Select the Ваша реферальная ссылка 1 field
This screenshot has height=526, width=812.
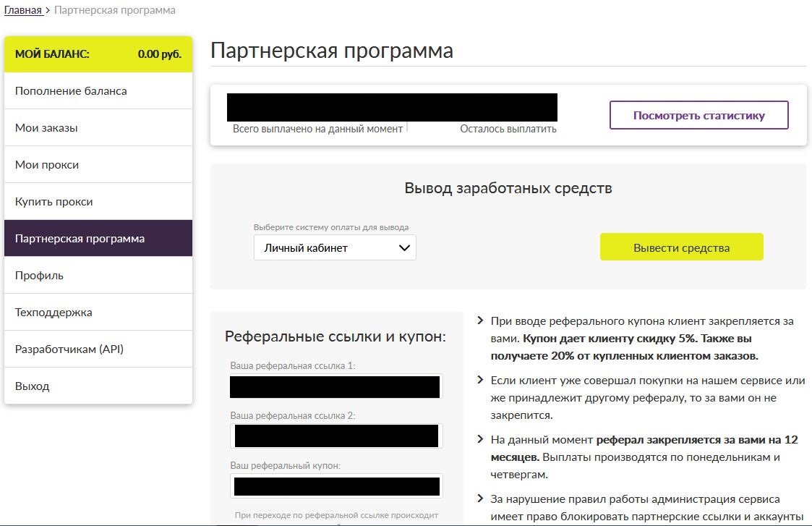pos(336,386)
